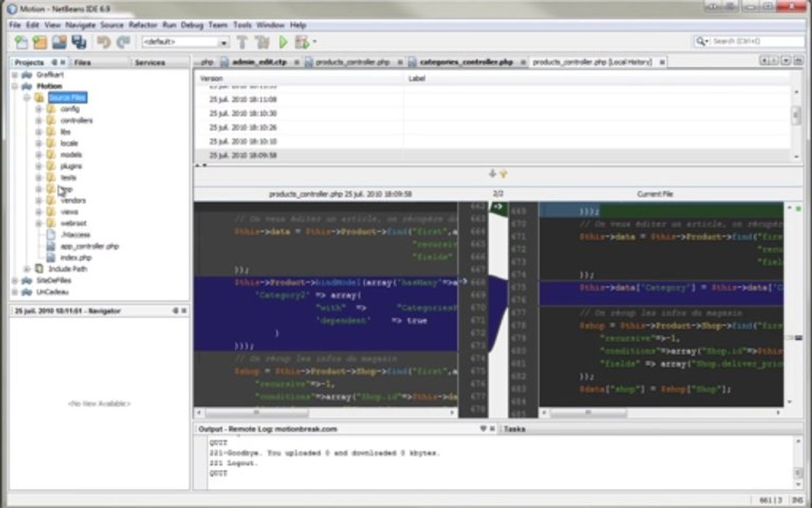Expand the controllers folder
Image resolution: width=812 pixels, height=508 pixels.
(x=38, y=120)
